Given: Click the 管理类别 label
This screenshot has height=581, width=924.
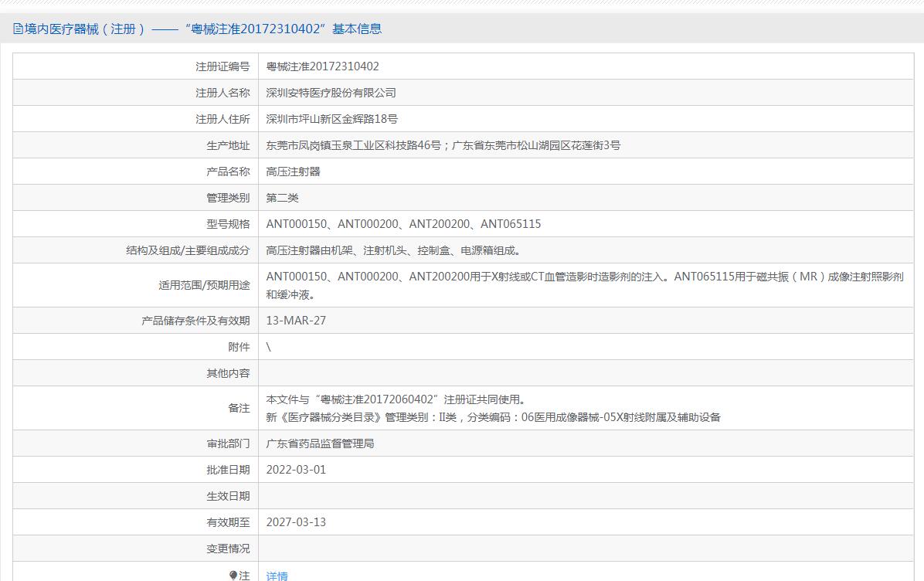Looking at the screenshot, I should pos(228,198).
